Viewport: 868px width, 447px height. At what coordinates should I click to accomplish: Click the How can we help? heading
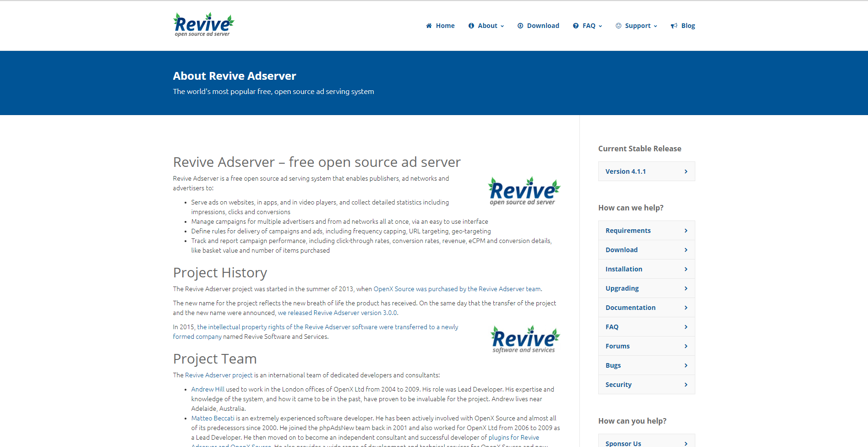click(x=631, y=208)
